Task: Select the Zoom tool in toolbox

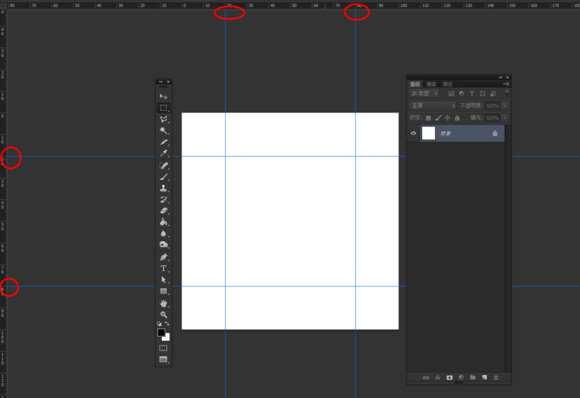Action: pyautogui.click(x=163, y=315)
